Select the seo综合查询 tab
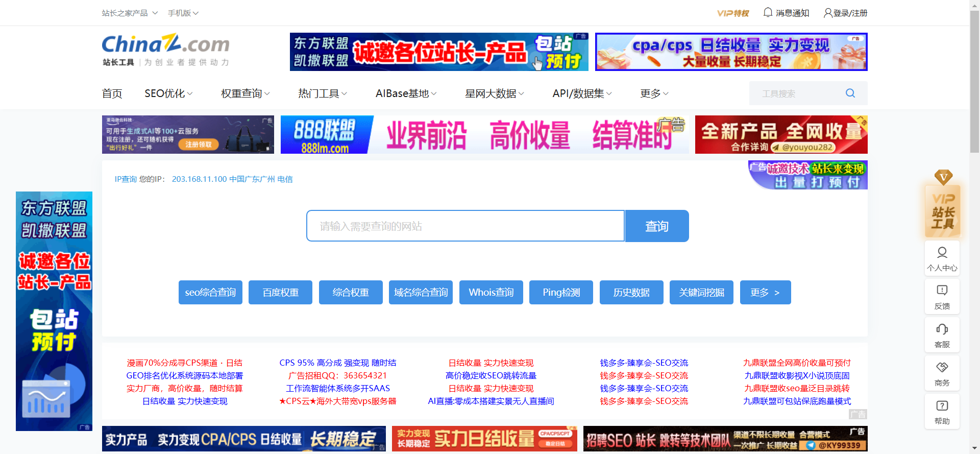Viewport: 980px width, 454px height. 210,292
